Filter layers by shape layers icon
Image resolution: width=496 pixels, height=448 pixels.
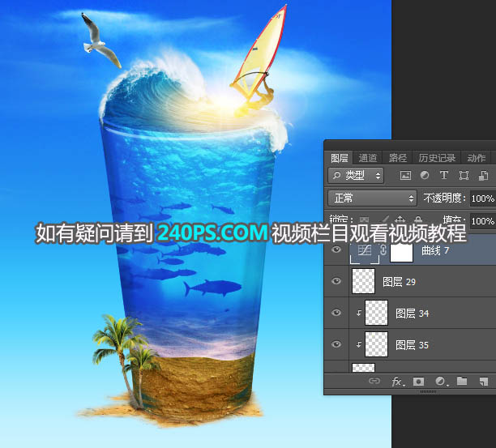pyautogui.click(x=464, y=175)
